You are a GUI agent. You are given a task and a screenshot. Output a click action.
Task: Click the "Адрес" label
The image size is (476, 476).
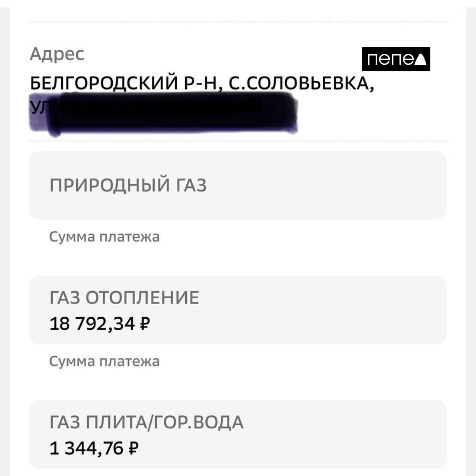[57, 54]
